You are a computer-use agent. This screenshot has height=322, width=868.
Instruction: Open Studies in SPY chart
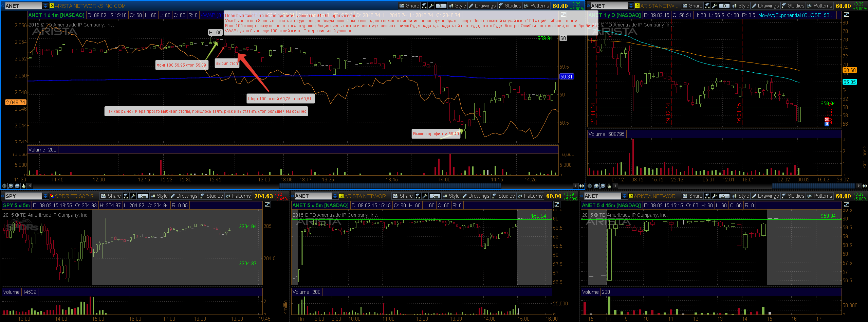coord(211,196)
